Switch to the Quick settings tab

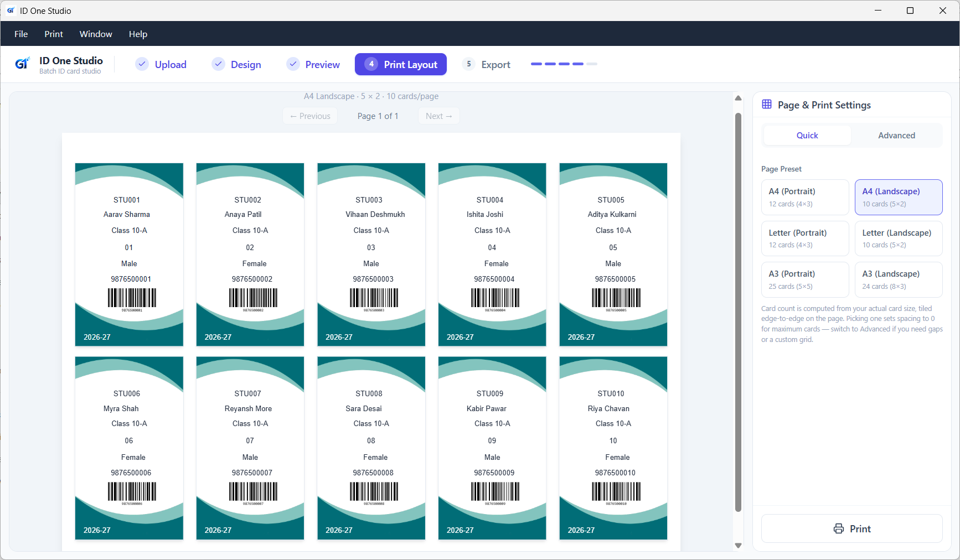(x=807, y=136)
